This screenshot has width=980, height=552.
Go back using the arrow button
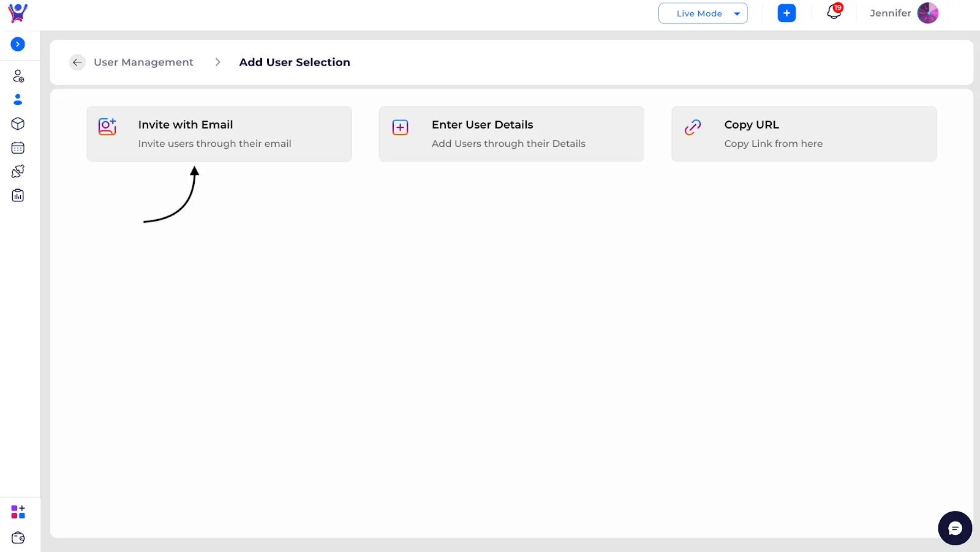click(77, 62)
